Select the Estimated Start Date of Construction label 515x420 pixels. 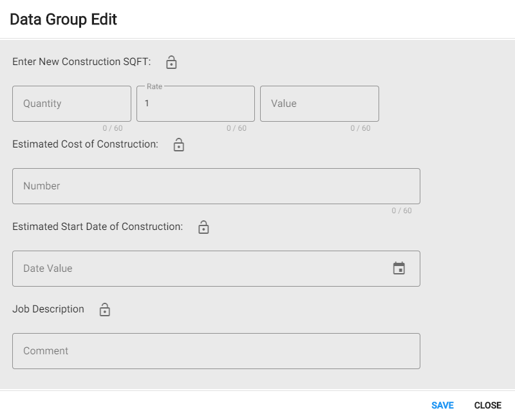pos(97,227)
